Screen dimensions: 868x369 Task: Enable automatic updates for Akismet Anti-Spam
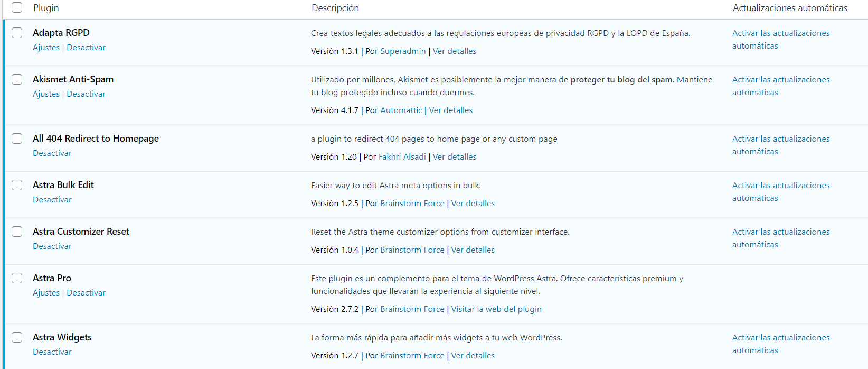781,86
